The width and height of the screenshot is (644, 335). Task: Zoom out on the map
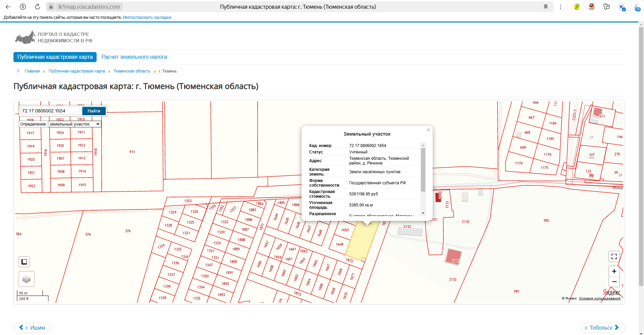[614, 282]
